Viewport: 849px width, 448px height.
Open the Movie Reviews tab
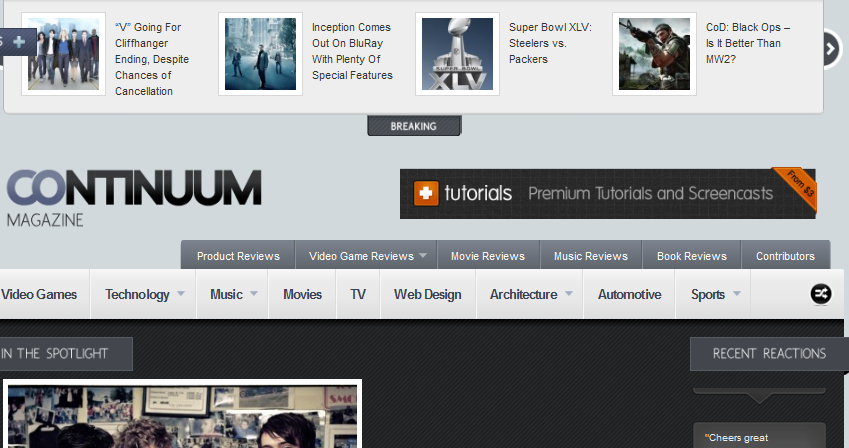pyautogui.click(x=488, y=256)
